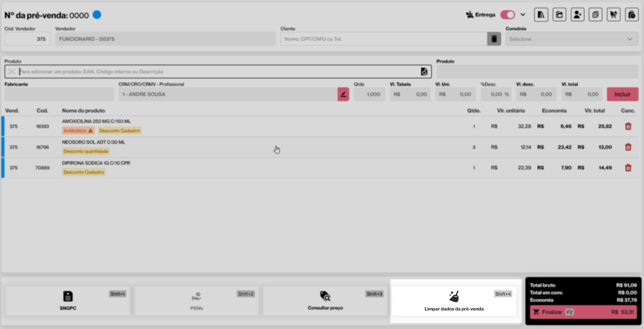
Task: Click the broom icon for Limpar dados
Action: coord(454,296)
